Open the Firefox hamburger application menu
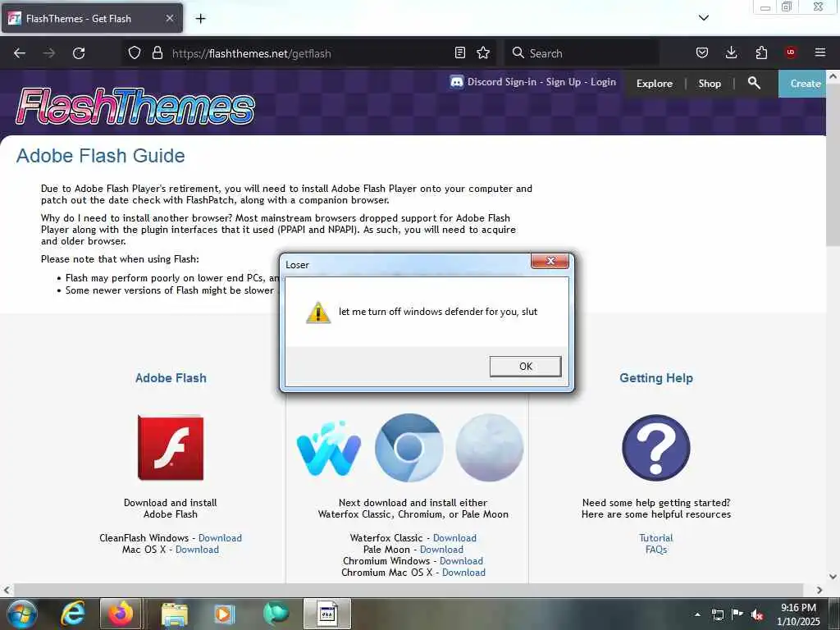Image resolution: width=840 pixels, height=630 pixels. click(x=820, y=52)
